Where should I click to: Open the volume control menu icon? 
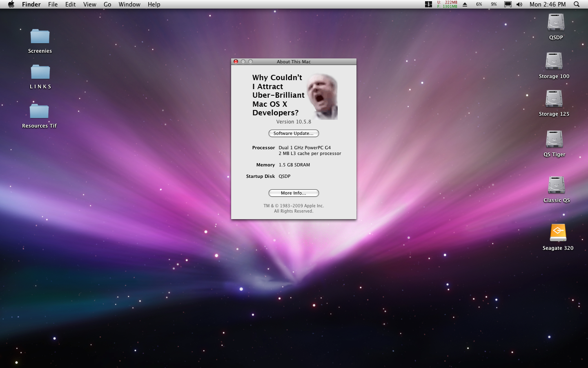pos(519,4)
